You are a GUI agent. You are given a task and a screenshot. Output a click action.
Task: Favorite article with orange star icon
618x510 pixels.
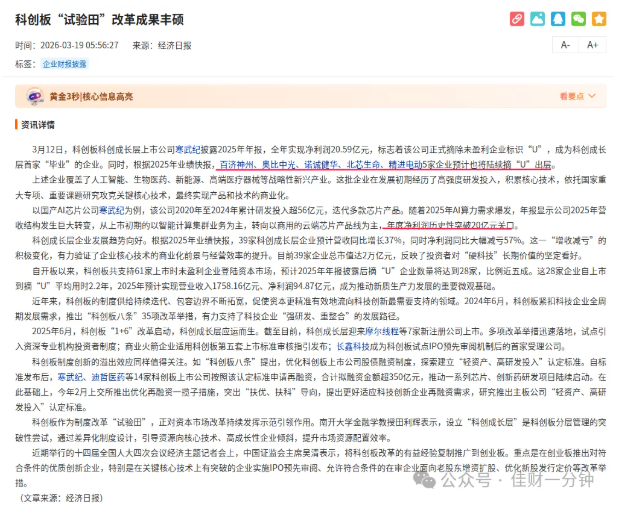coord(599,19)
